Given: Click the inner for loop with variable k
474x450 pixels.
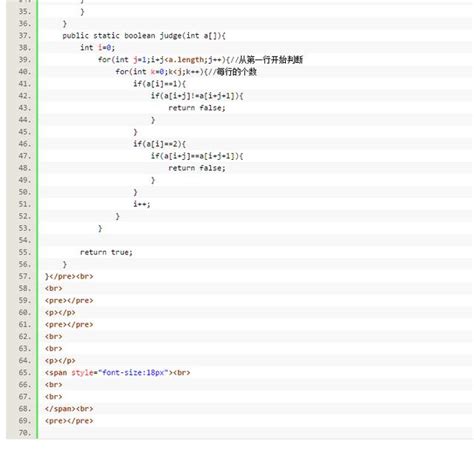Looking at the screenshot, I should point(186,72).
